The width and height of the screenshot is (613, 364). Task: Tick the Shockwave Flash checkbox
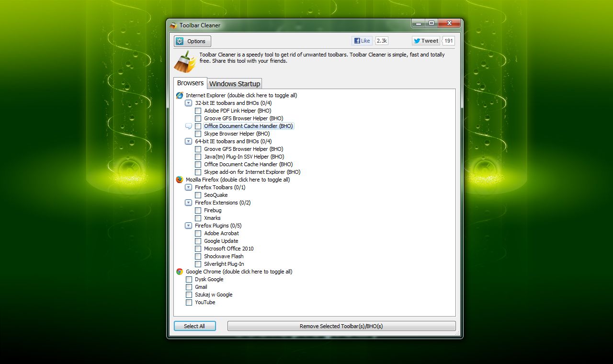pos(198,256)
